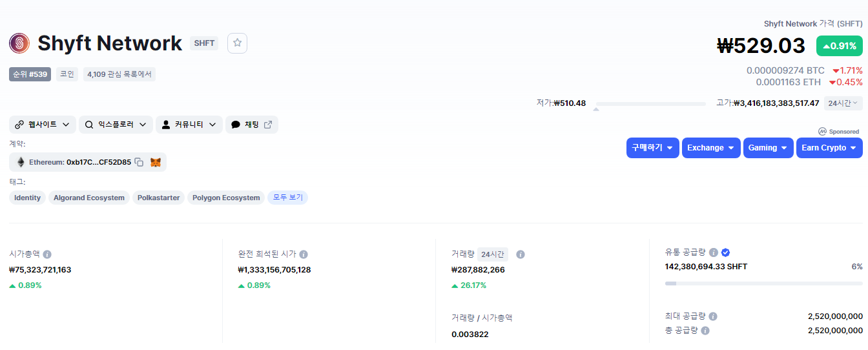Click the Shyft Network logo icon
The width and height of the screenshot is (868, 350).
click(x=19, y=43)
